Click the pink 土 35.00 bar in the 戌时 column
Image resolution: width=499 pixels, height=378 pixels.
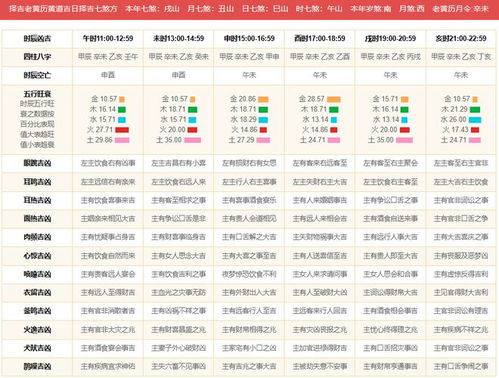404,140
